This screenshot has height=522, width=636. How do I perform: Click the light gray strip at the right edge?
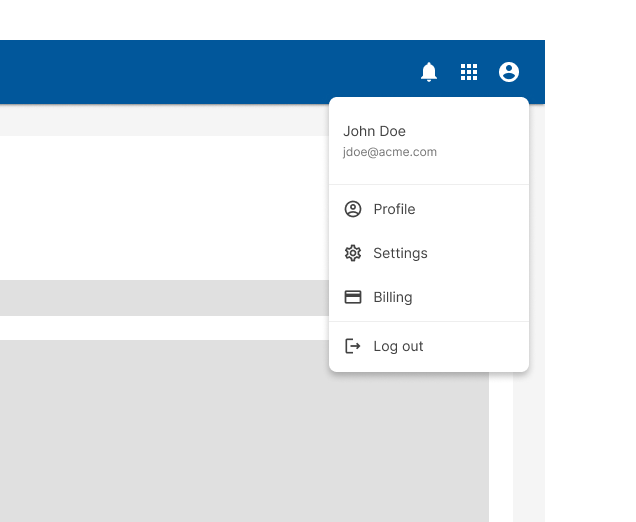pyautogui.click(x=528, y=450)
